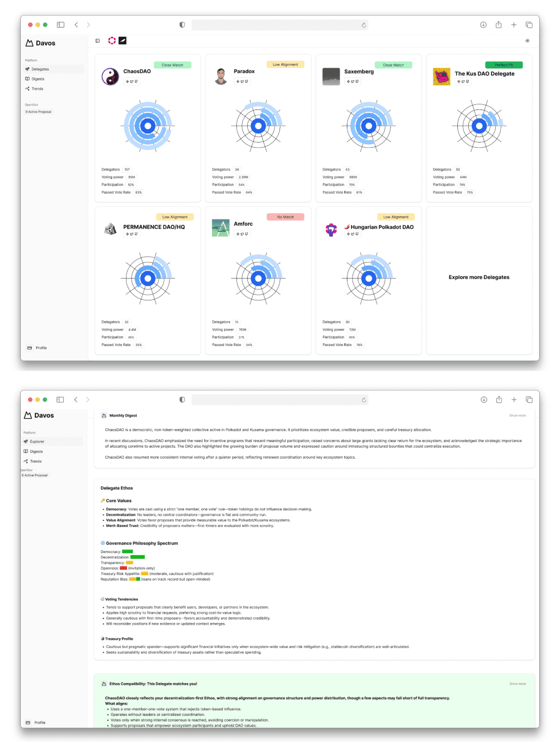Click the Saxemberg radar chart
Viewport: 560px width, 747px height.
(x=369, y=126)
